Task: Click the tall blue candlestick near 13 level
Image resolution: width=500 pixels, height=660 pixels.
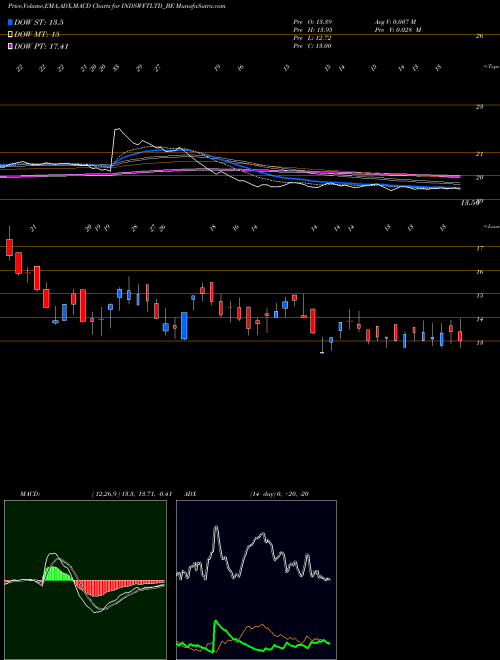Action: pyautogui.click(x=184, y=325)
